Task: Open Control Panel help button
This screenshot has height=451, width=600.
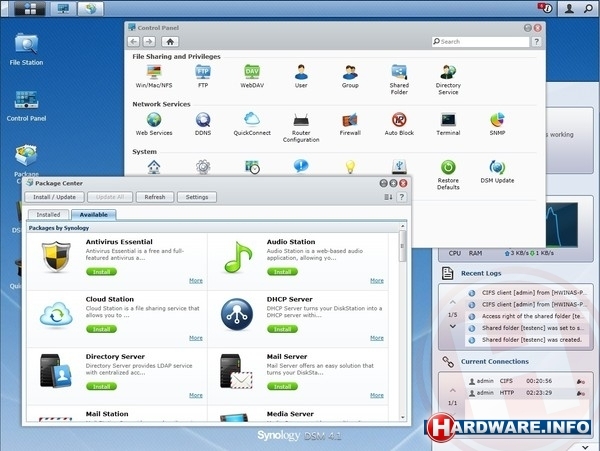Action: point(536,42)
